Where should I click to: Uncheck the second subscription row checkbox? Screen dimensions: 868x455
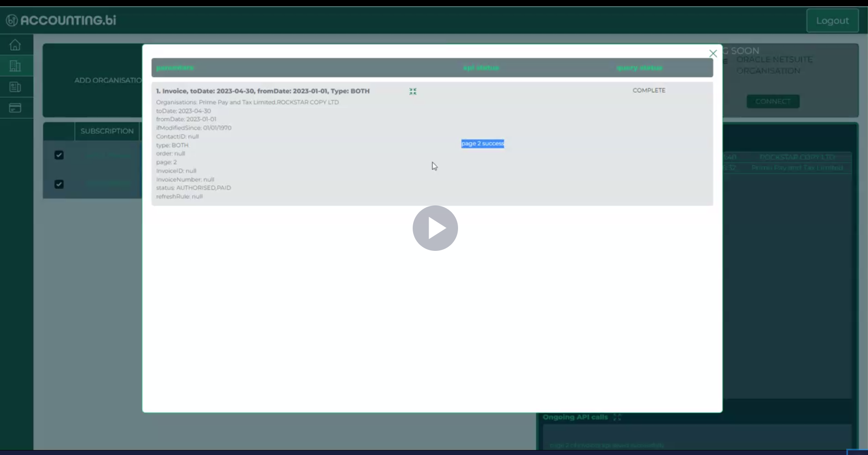pos(59,184)
